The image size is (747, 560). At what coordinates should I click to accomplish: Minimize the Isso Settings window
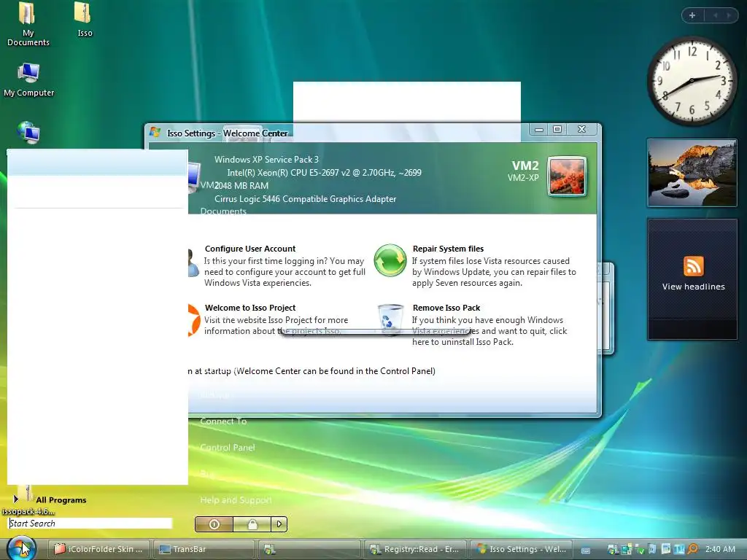coord(539,129)
